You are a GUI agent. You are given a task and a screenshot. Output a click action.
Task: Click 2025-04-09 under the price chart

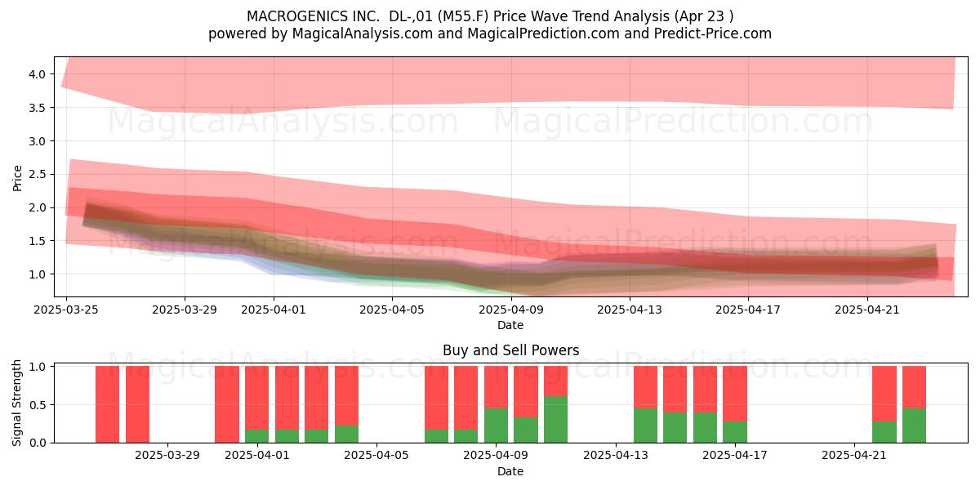coord(510,310)
